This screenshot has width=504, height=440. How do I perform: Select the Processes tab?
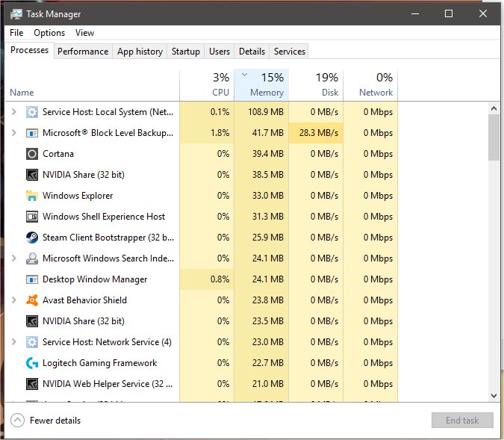click(29, 50)
